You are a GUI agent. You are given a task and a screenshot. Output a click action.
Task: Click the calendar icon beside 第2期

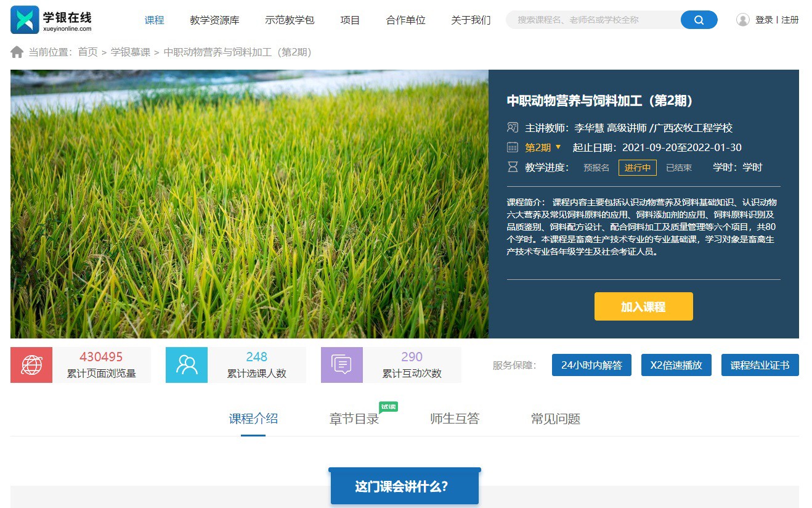(513, 147)
